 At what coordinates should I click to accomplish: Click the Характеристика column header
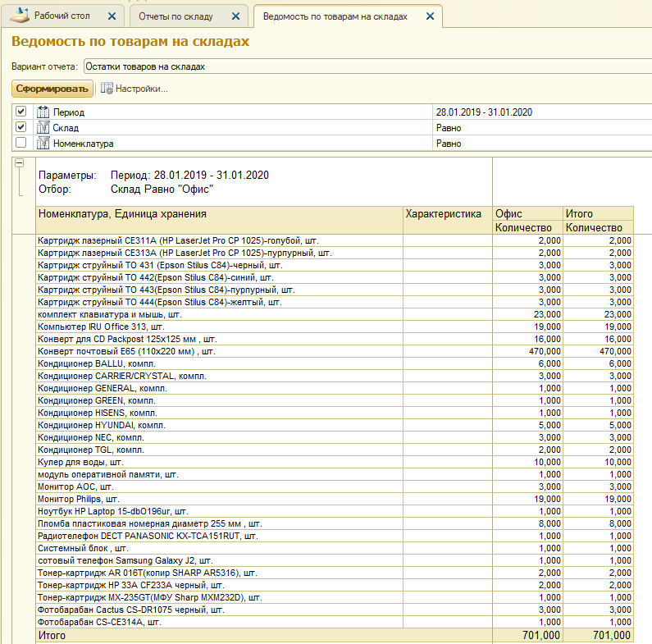[x=448, y=220]
